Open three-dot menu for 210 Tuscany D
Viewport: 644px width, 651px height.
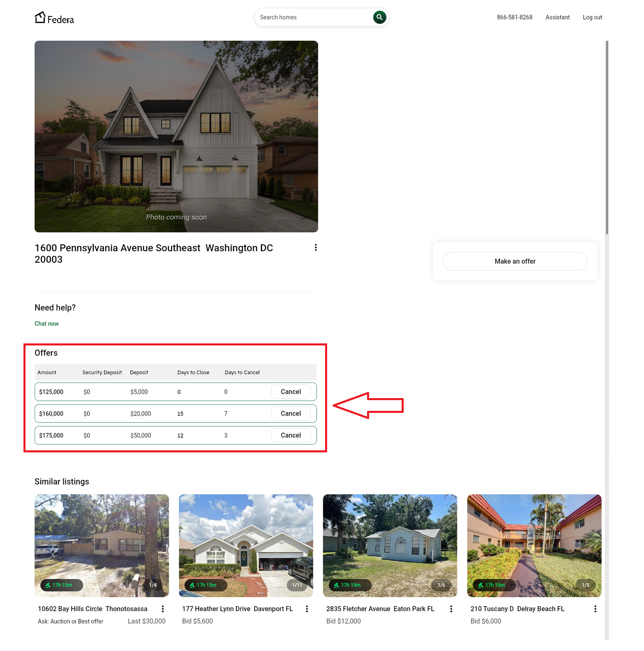point(595,609)
